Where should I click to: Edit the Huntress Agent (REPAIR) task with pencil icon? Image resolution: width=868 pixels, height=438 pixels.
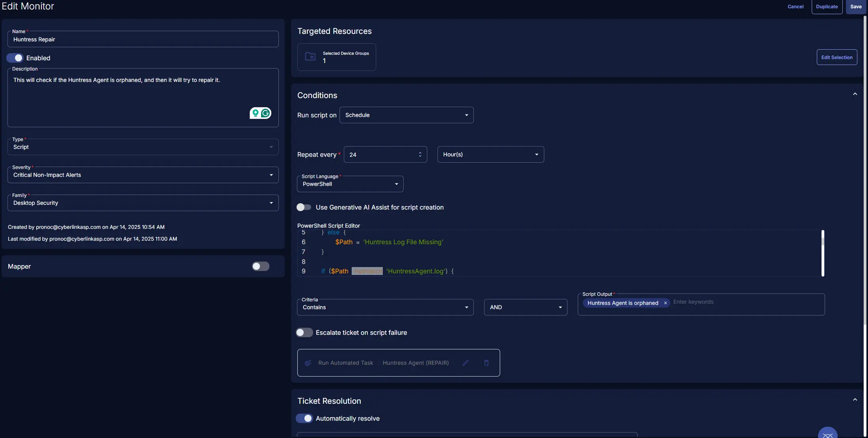coord(465,363)
